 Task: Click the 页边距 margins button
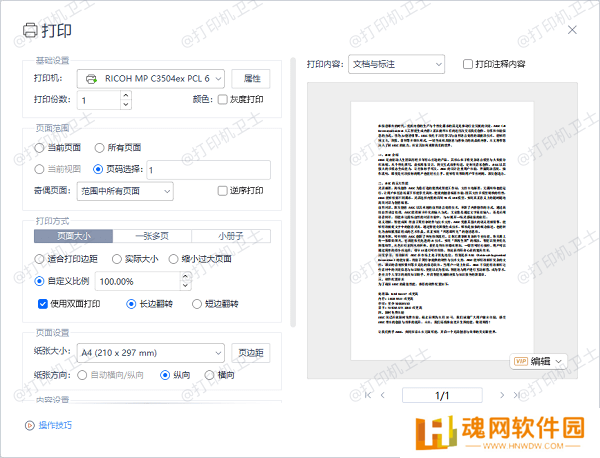(x=251, y=353)
